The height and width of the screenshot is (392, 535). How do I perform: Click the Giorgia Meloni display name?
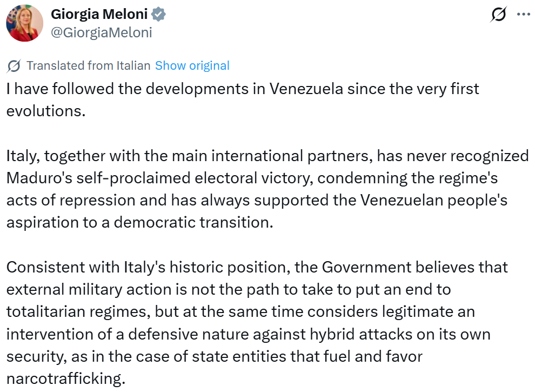coord(99,14)
